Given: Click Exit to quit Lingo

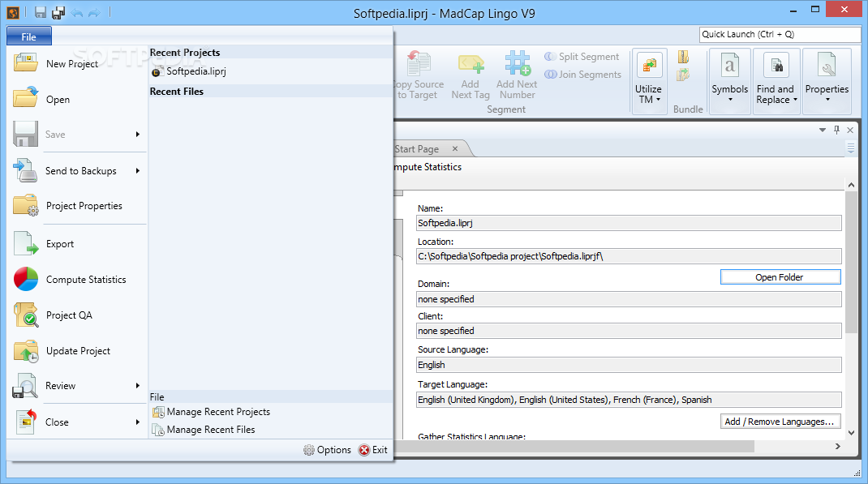Looking at the screenshot, I should 373,450.
